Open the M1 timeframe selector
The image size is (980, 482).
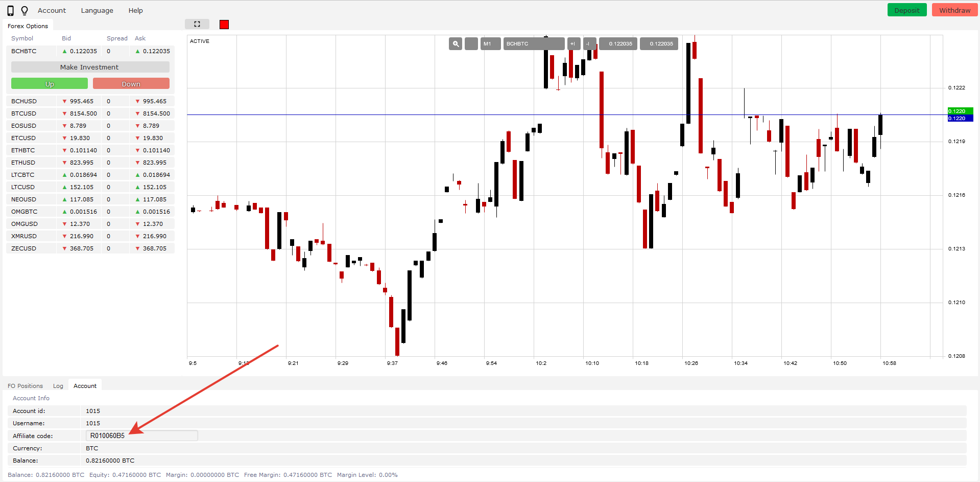pos(490,44)
